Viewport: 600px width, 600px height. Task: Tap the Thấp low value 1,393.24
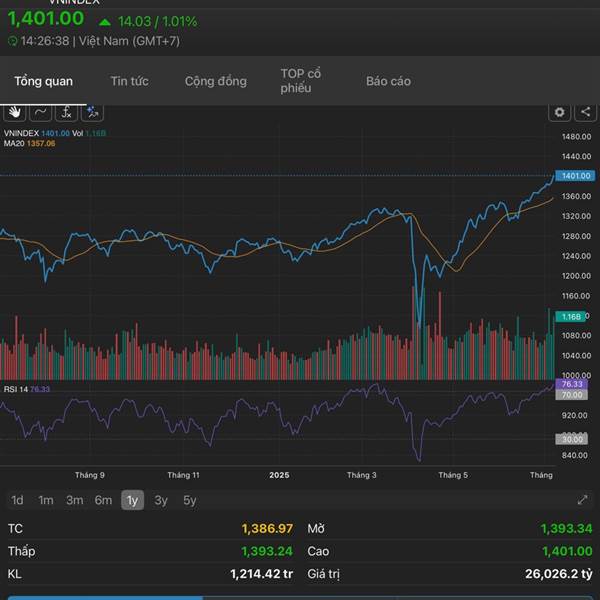point(267,551)
